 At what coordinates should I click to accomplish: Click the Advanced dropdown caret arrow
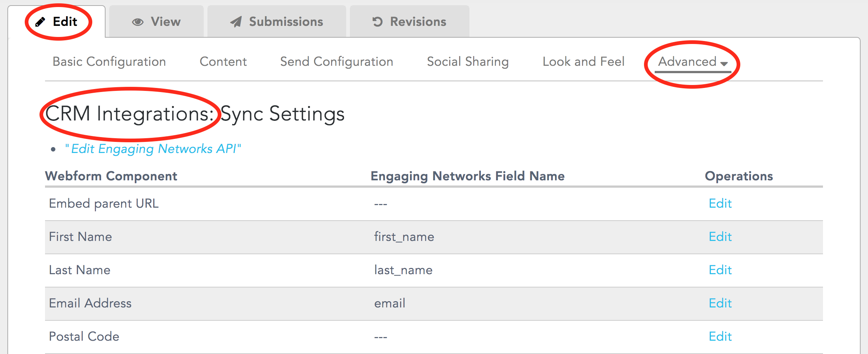point(724,64)
